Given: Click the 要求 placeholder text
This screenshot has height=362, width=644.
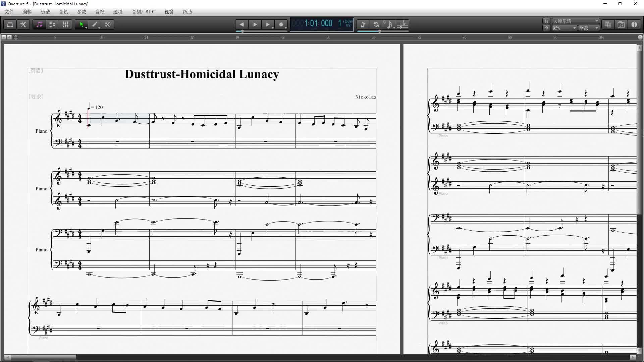Looking at the screenshot, I should click(x=36, y=97).
